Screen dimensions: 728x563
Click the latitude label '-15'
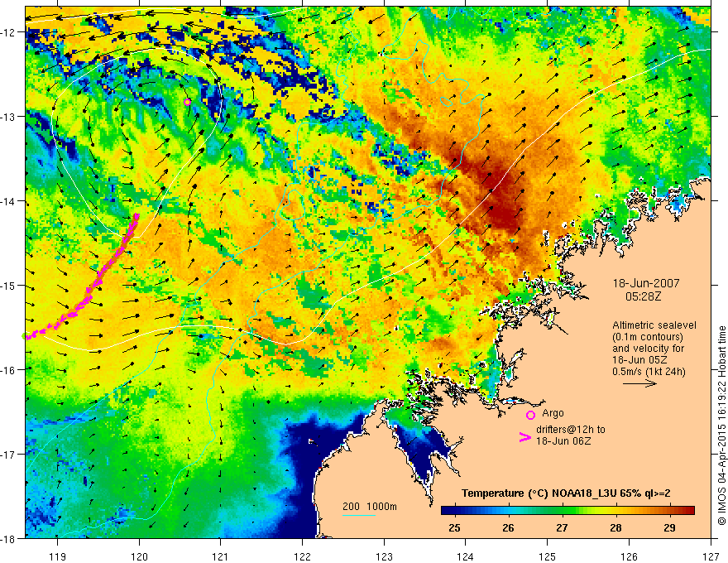click(x=9, y=285)
